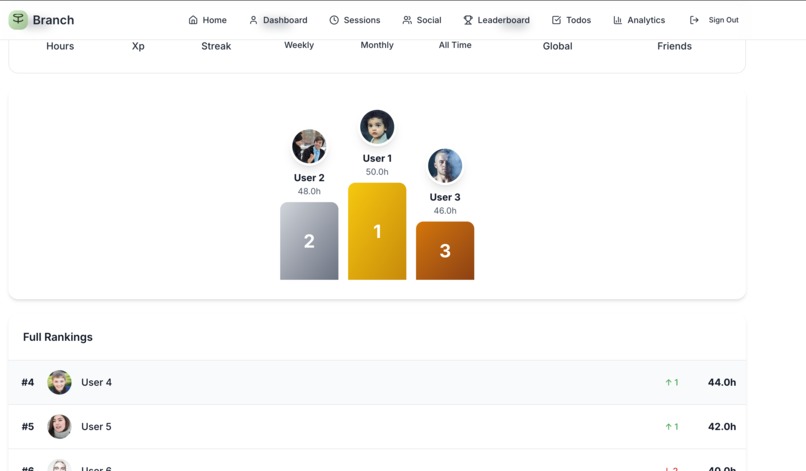Click the green up arrow in User 5 row

click(668, 427)
